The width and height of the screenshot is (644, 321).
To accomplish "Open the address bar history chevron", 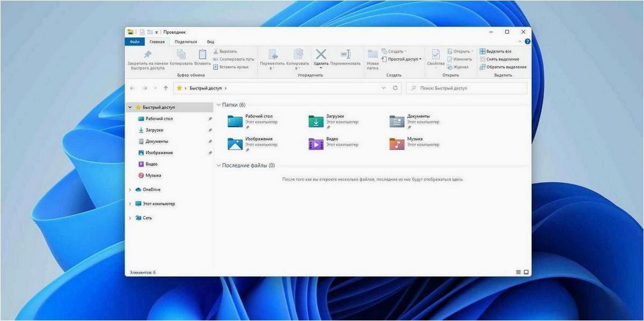I will click(x=383, y=88).
